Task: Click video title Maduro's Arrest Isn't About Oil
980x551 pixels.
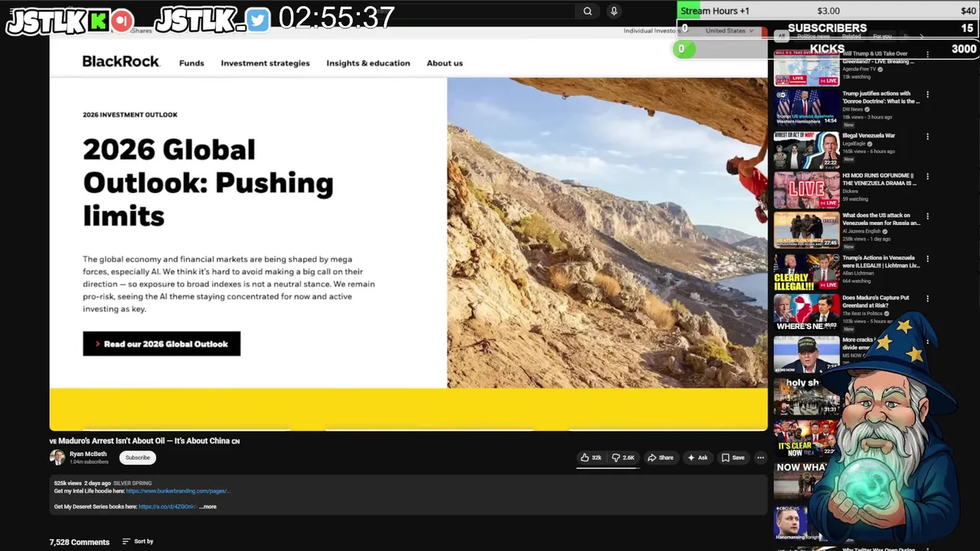Action: point(145,441)
